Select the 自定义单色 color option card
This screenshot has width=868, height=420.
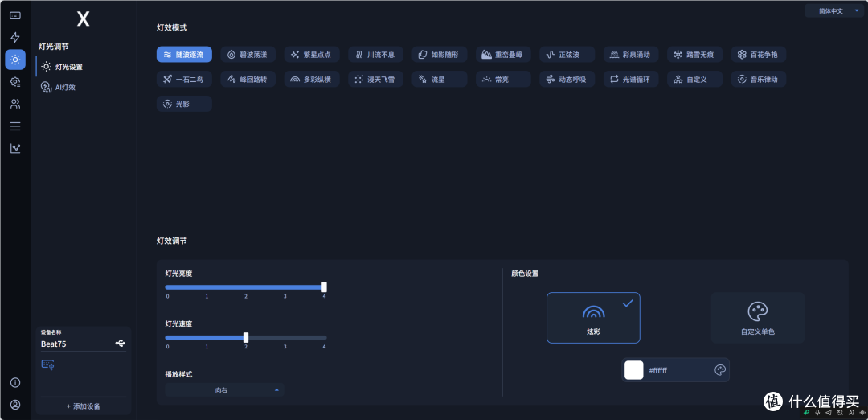click(758, 318)
